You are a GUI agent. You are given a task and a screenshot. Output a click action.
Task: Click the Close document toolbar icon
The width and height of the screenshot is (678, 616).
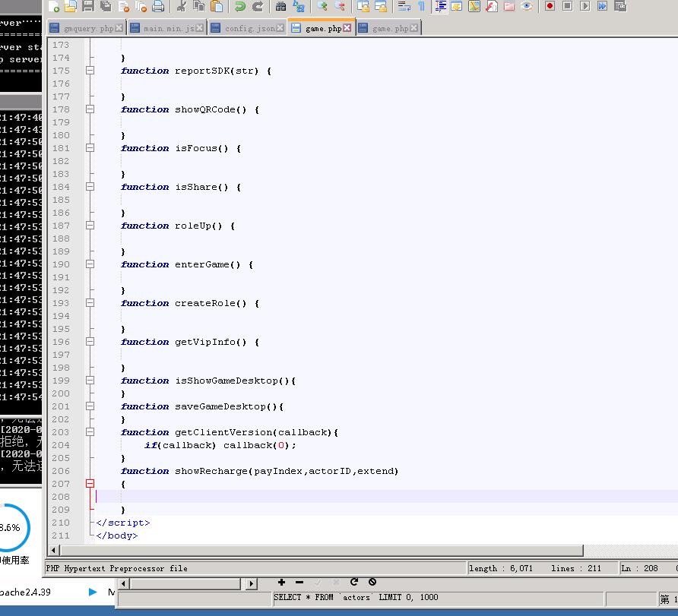tap(124, 6)
